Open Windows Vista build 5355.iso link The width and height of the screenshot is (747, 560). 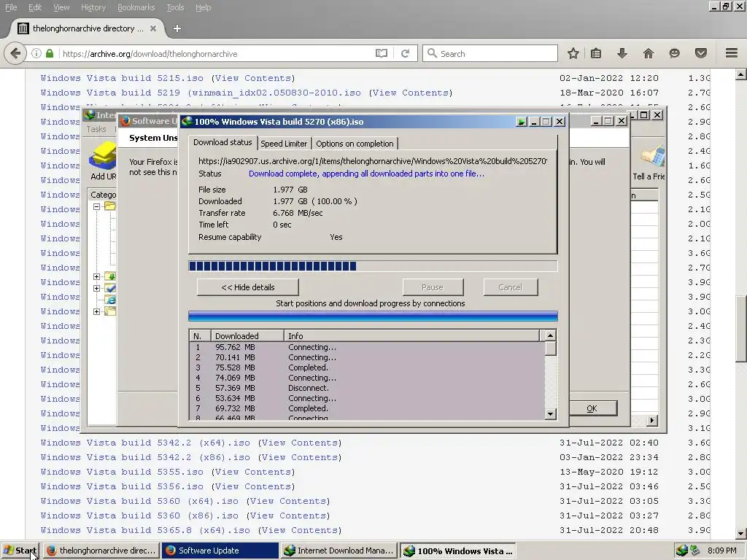pyautogui.click(x=122, y=472)
